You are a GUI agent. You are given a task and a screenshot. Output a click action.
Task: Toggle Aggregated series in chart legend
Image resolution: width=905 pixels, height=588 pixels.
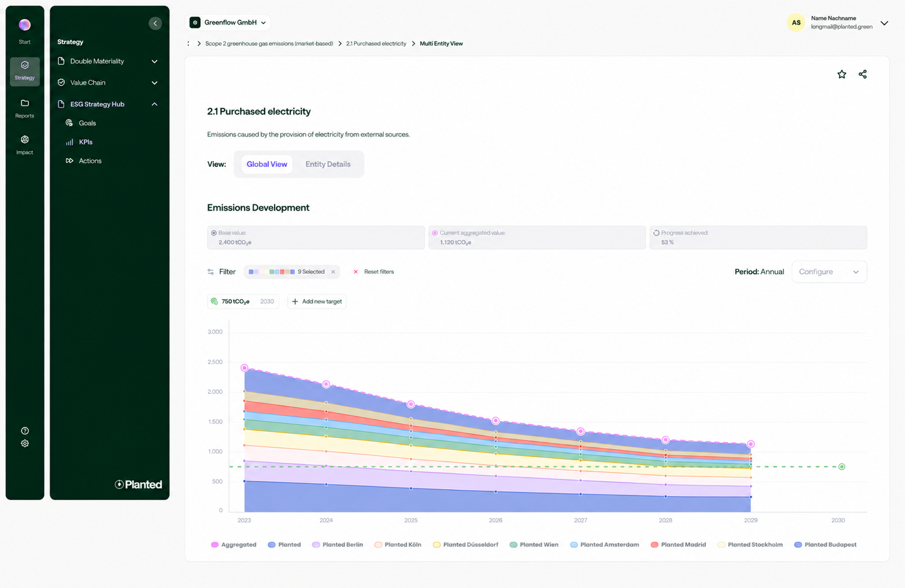pyautogui.click(x=234, y=545)
